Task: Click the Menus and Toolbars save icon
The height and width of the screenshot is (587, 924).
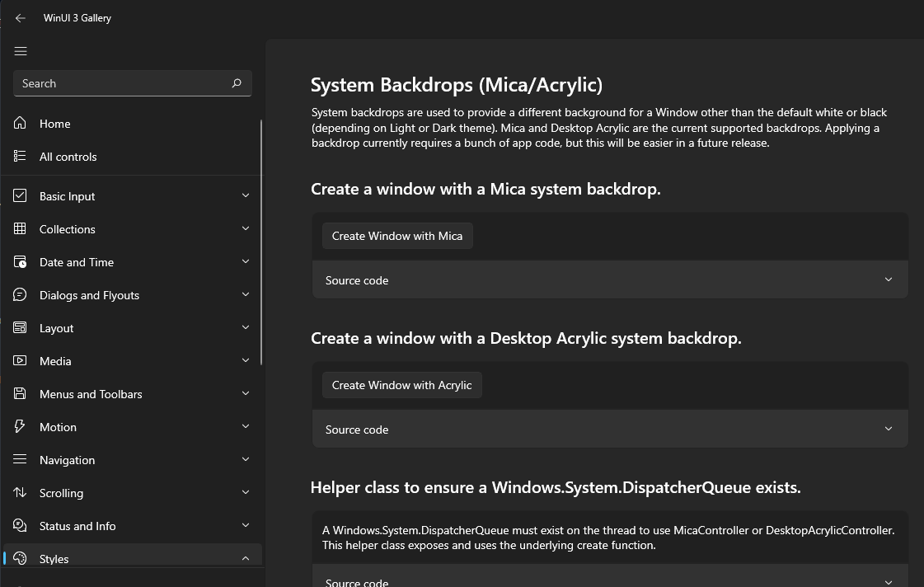Action: pyautogui.click(x=20, y=394)
